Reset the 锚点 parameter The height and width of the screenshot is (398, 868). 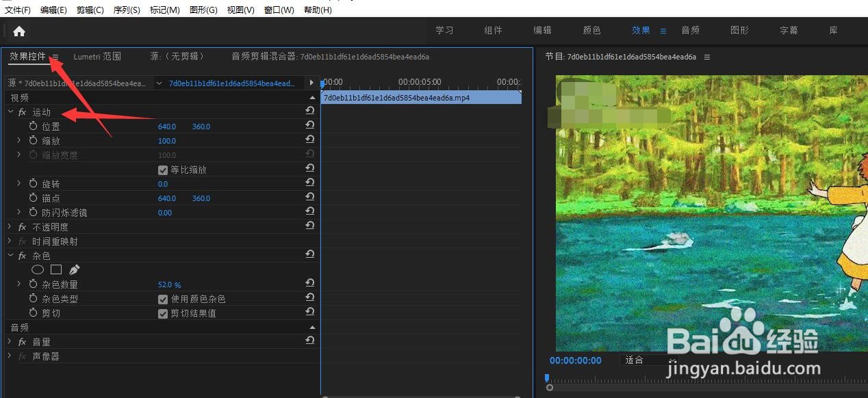tap(310, 197)
